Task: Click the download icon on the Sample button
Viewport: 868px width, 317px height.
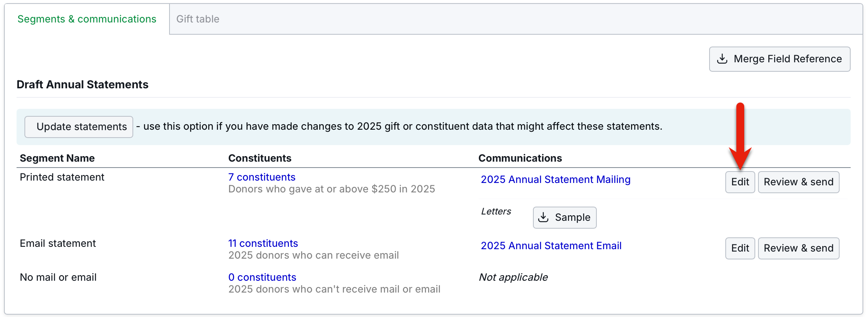Action: click(543, 217)
